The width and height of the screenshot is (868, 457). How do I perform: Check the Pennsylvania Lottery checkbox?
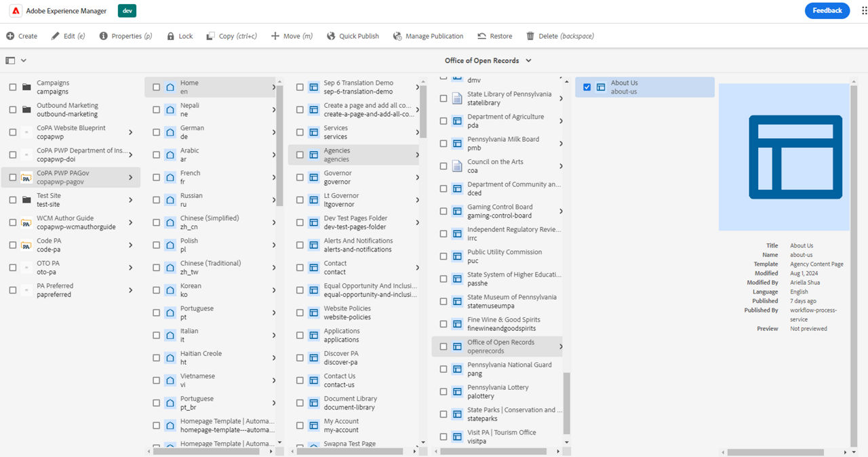coord(443,392)
